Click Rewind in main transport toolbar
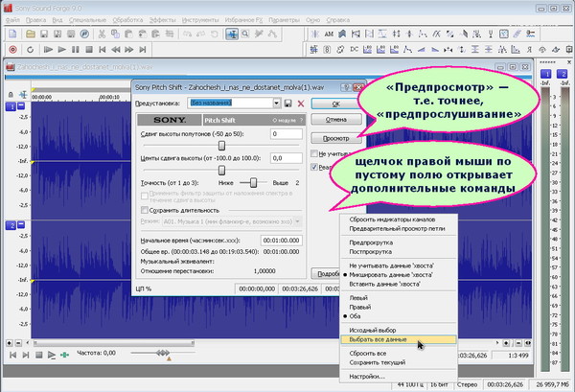Image resolution: width=575 pixels, height=392 pixels. coord(116,49)
